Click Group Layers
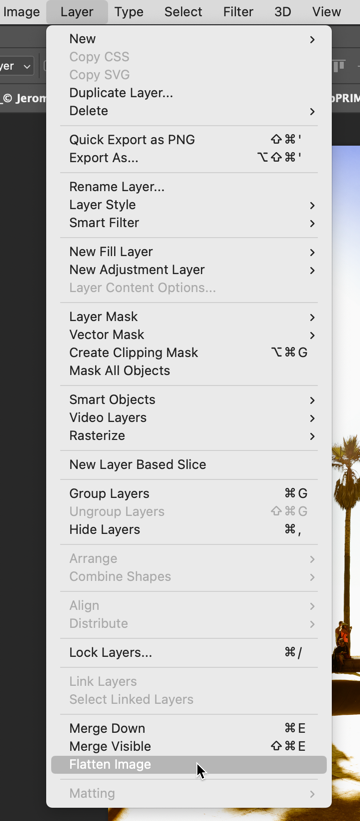The image size is (360, 821). 189,493
